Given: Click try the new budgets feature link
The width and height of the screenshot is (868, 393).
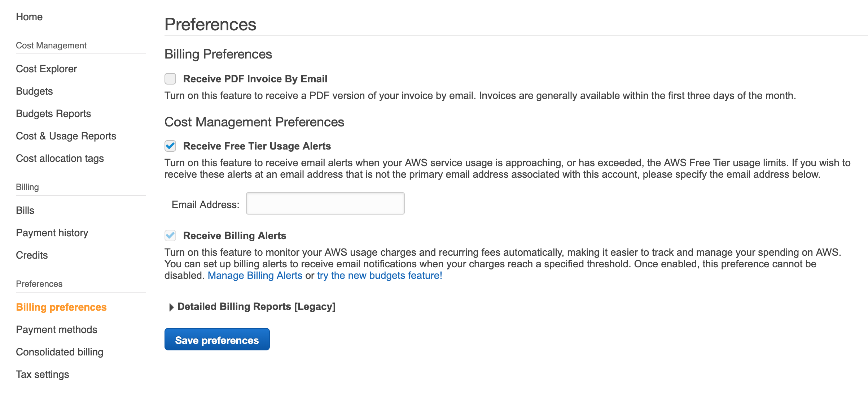Looking at the screenshot, I should pyautogui.click(x=378, y=275).
